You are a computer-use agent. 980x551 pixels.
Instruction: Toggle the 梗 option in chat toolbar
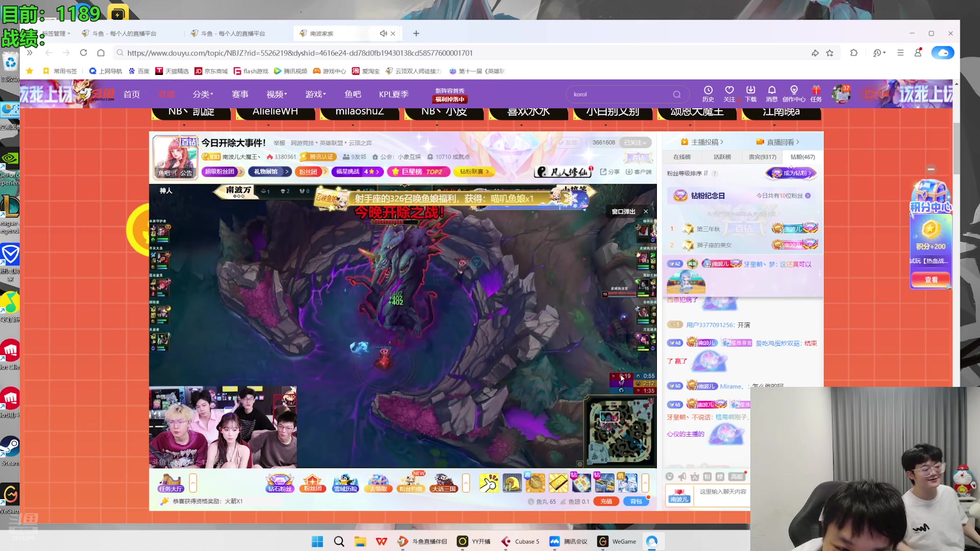click(x=720, y=477)
